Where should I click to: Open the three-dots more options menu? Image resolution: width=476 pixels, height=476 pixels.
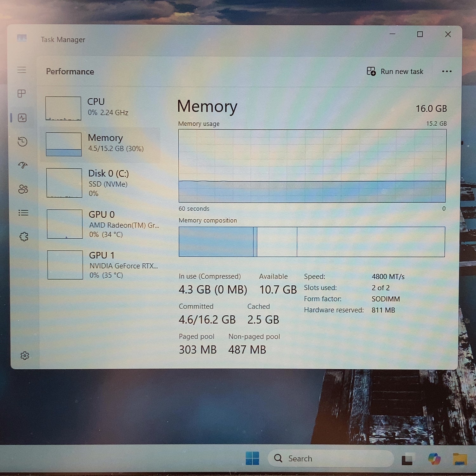click(x=447, y=71)
